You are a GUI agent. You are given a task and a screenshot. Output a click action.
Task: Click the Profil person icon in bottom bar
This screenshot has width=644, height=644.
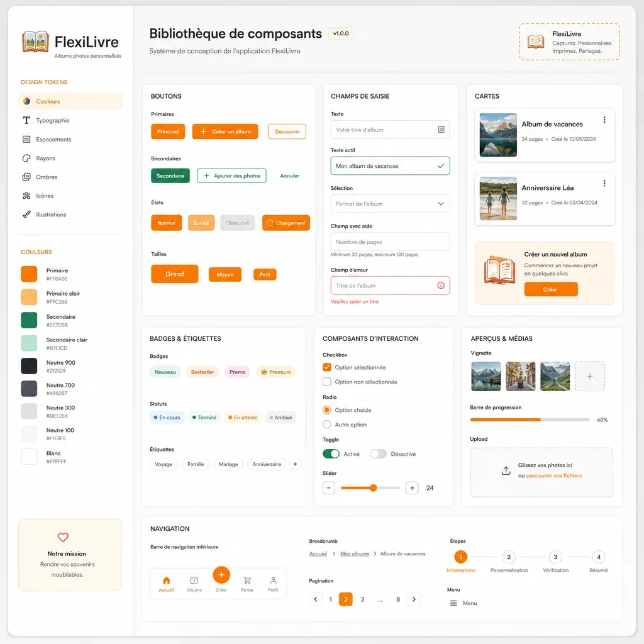click(x=273, y=580)
